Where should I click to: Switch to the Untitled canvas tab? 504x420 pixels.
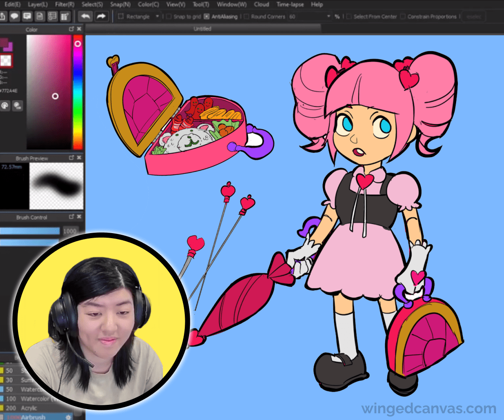[x=202, y=29]
